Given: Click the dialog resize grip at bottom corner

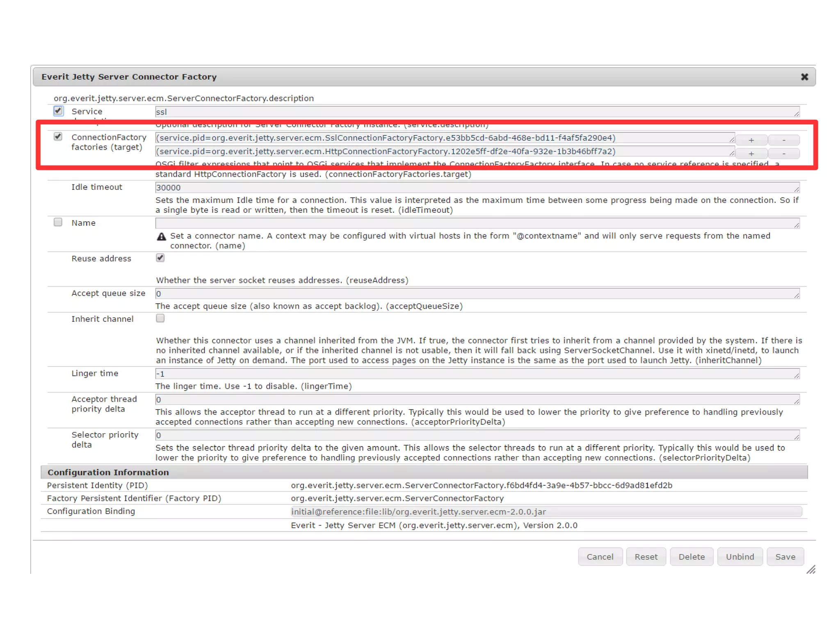Looking at the screenshot, I should click(811, 569).
